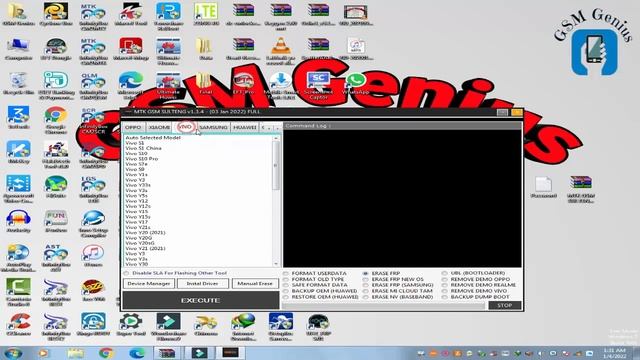
Task: Click the Manual Erase button
Action: click(x=255, y=283)
